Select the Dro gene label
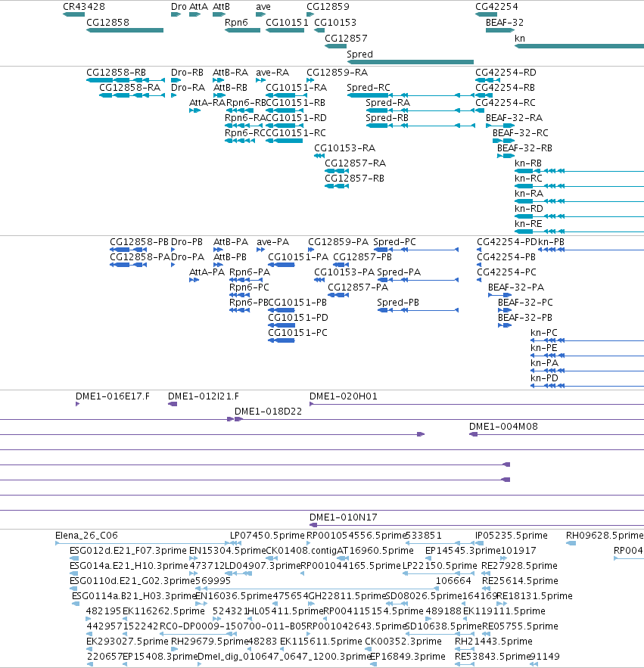The height and width of the screenshot is (668, 644). (179, 7)
